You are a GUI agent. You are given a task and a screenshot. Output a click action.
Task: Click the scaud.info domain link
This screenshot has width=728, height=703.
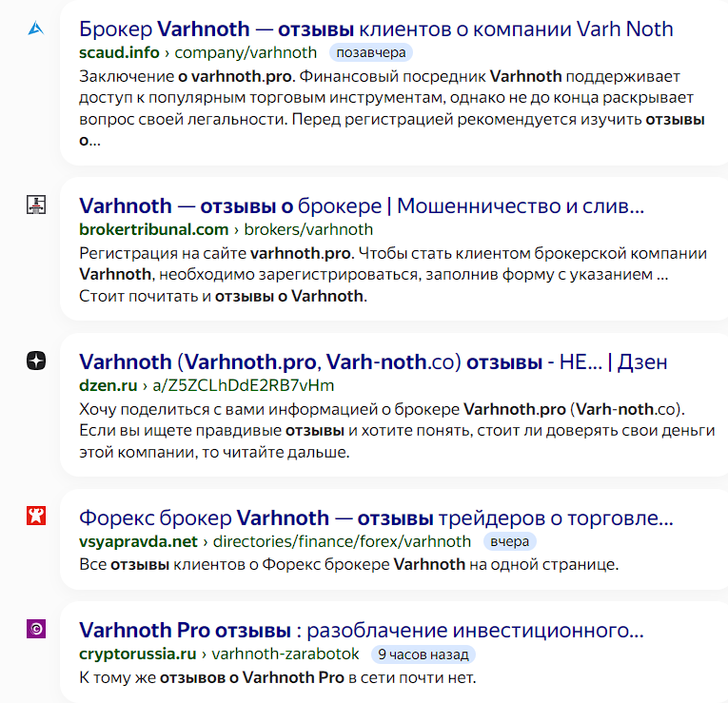coord(119,52)
